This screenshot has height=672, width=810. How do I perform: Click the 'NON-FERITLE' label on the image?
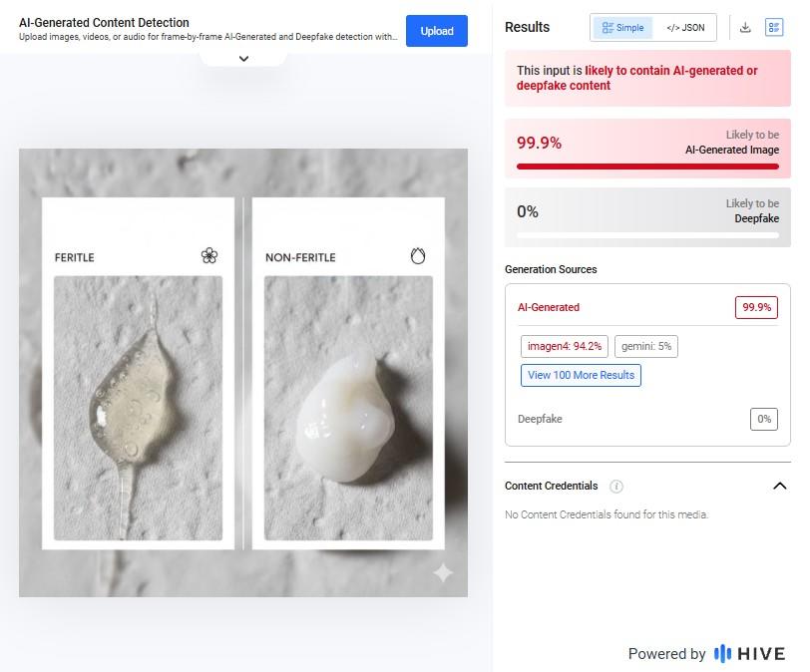(x=300, y=257)
